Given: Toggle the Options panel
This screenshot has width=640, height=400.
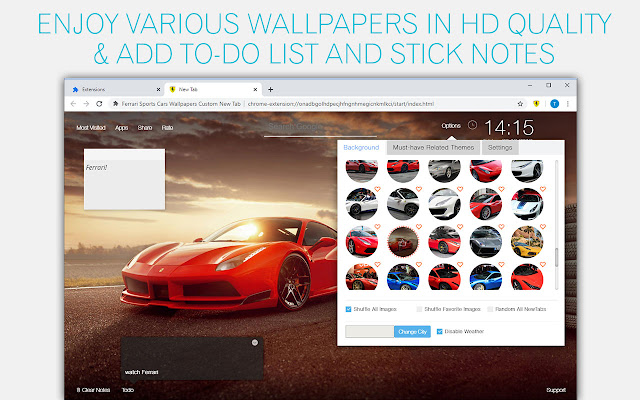Looking at the screenshot, I should (451, 126).
